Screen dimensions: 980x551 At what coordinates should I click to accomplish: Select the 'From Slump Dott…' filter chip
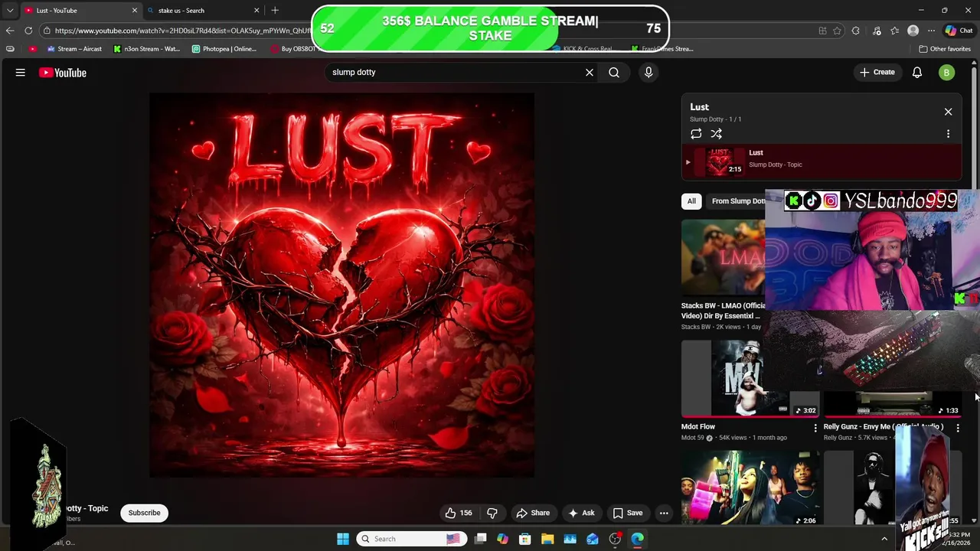[x=737, y=201]
